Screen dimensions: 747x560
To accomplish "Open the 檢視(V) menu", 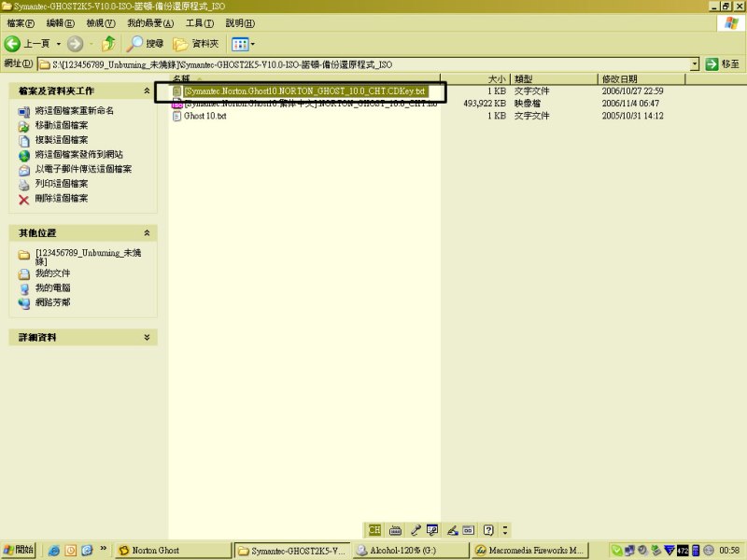I will [x=101, y=22].
